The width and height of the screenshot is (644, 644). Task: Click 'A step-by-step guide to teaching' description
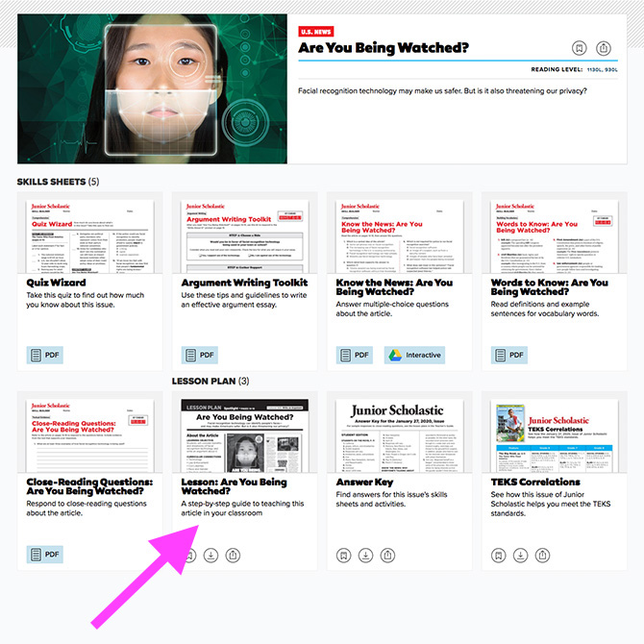point(243,508)
